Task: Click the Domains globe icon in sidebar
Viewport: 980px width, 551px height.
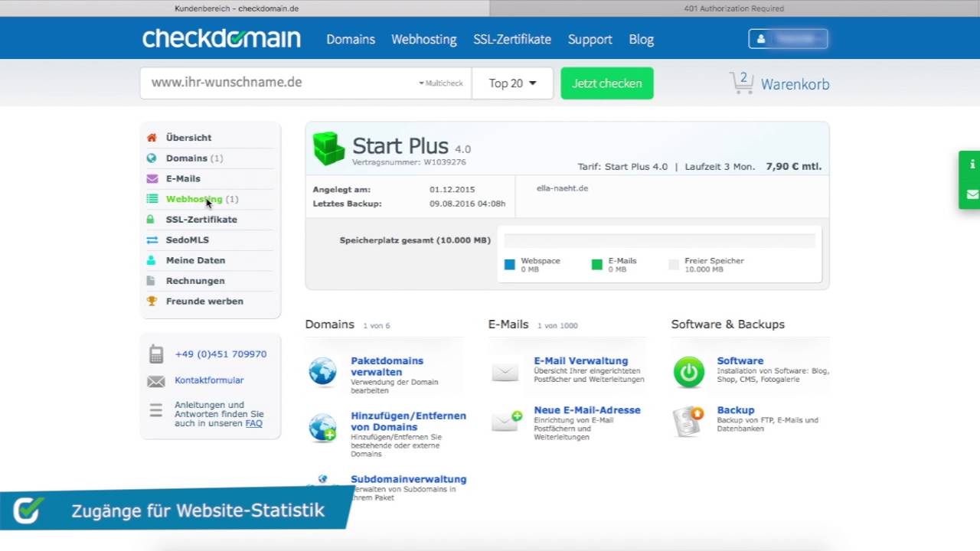Action: pyautogui.click(x=152, y=158)
